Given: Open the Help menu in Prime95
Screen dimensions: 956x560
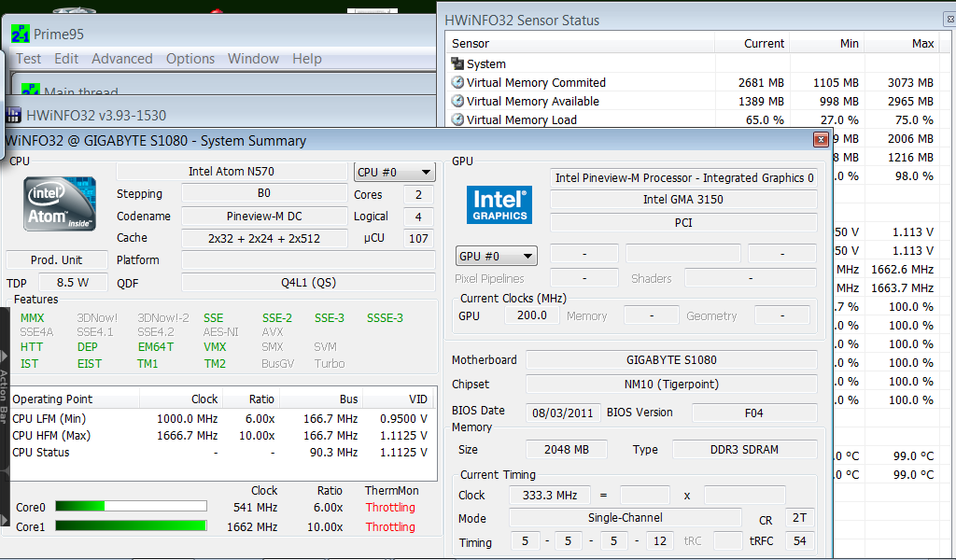Looking at the screenshot, I should [306, 59].
